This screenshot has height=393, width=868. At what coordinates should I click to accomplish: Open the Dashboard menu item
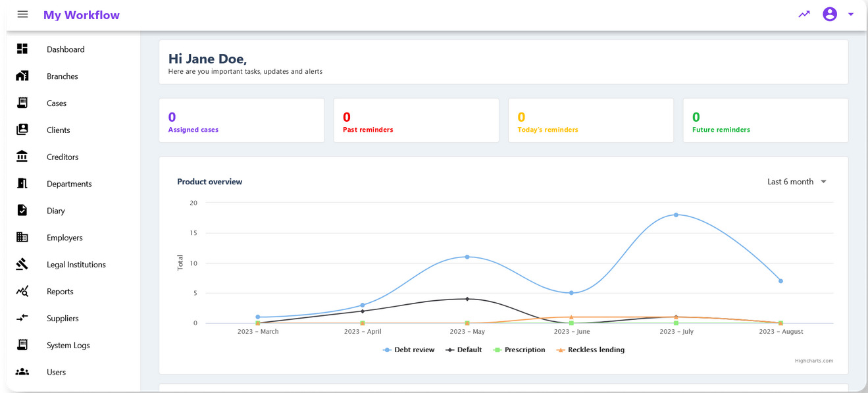tap(65, 49)
